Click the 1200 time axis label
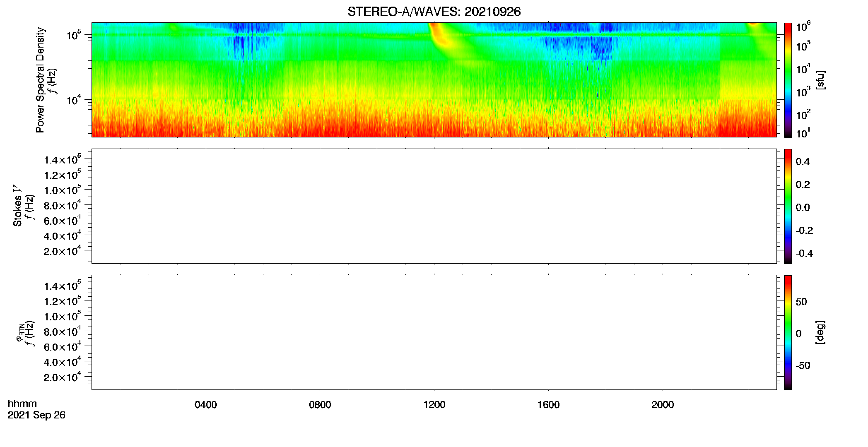This screenshot has width=868, height=447. 434,405
